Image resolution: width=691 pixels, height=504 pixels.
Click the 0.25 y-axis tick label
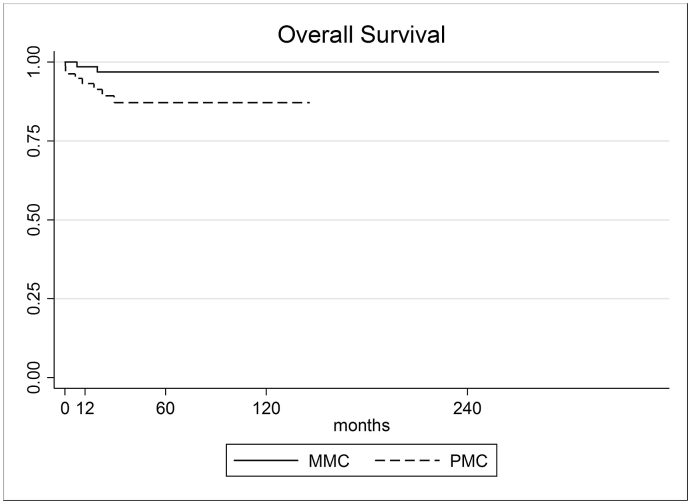pyautogui.click(x=34, y=299)
